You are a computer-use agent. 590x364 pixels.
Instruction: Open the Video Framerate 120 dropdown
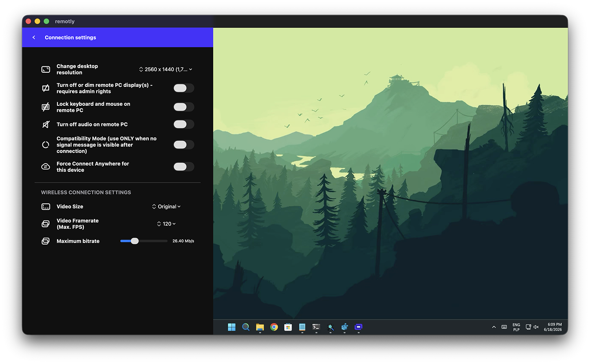point(166,224)
